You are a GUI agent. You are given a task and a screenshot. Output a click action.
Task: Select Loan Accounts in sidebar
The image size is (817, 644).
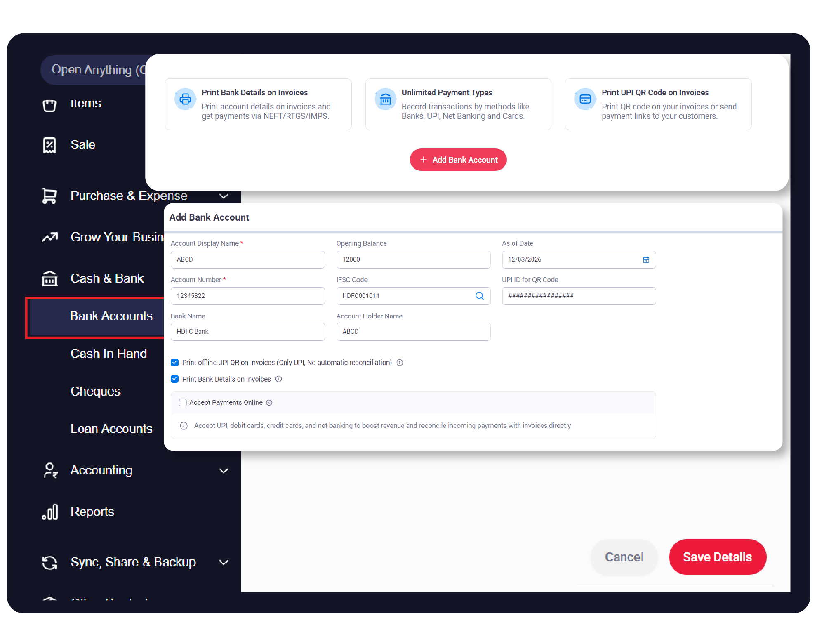pos(111,429)
